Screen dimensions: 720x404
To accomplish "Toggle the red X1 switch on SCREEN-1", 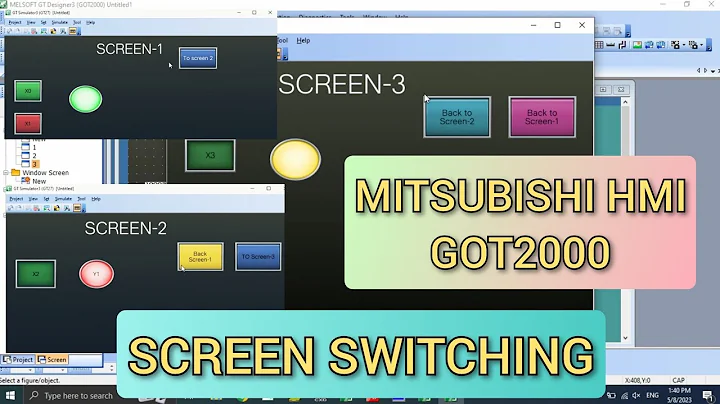I will (x=28, y=123).
